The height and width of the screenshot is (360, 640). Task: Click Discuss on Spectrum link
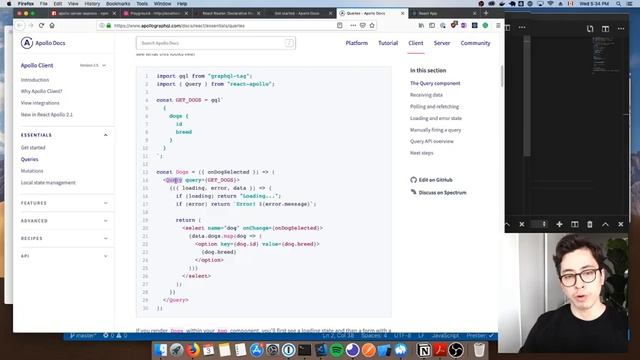click(442, 192)
